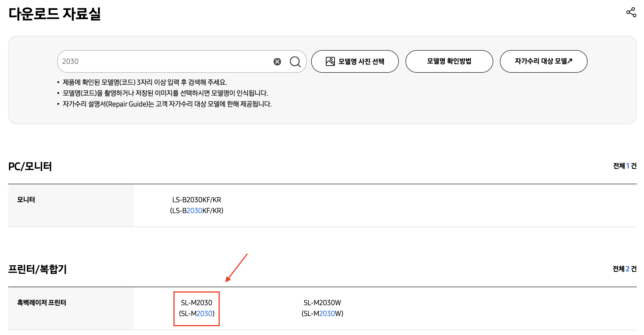Click the picture icon in 모델명 사진 선택 button
The image size is (644, 335).
pos(330,61)
